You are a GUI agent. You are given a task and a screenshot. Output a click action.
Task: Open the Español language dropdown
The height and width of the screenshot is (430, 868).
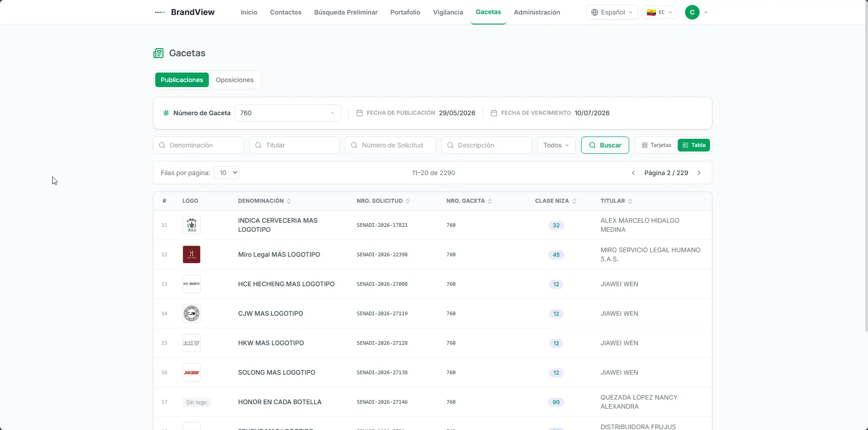point(612,12)
